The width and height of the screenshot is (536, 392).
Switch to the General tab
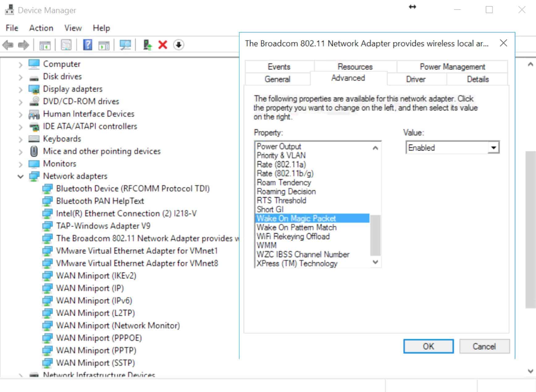277,79
